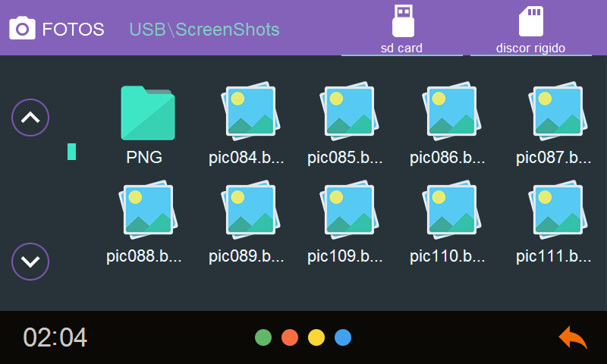Image resolution: width=607 pixels, height=364 pixels.
Task: Open the pic087 image file
Action: pyautogui.click(x=558, y=111)
